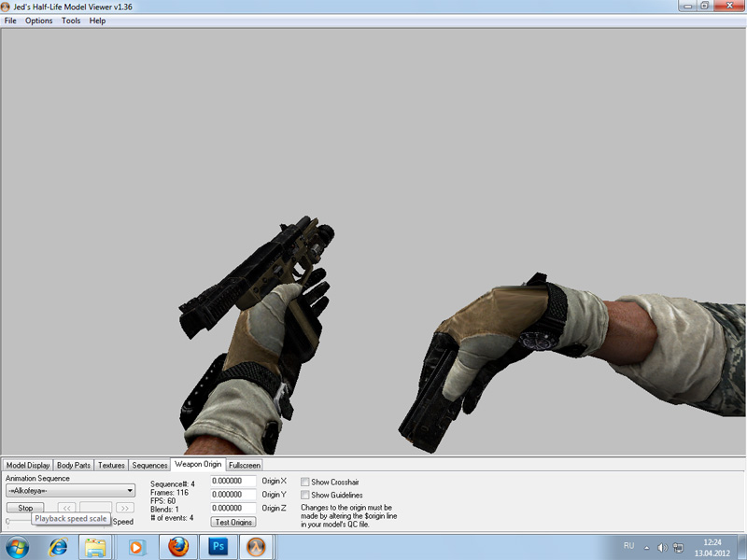Expand the Animation Sequence dropdown
This screenshot has height=560, width=747.
130,491
